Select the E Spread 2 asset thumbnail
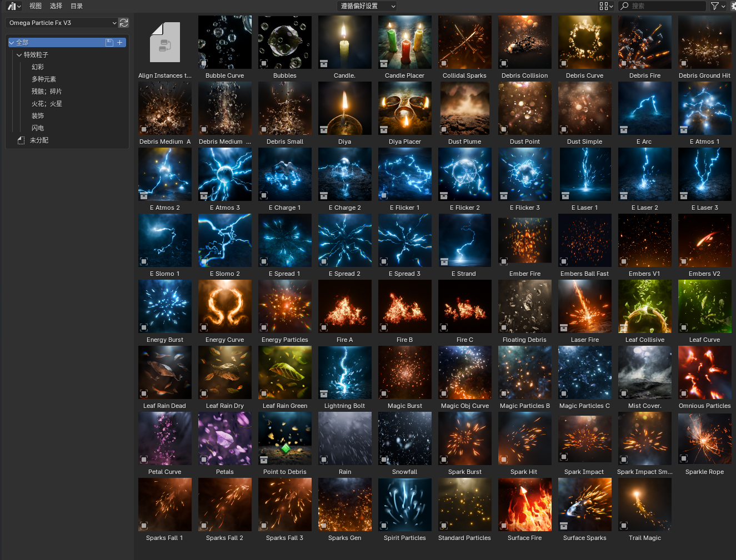 click(345, 240)
